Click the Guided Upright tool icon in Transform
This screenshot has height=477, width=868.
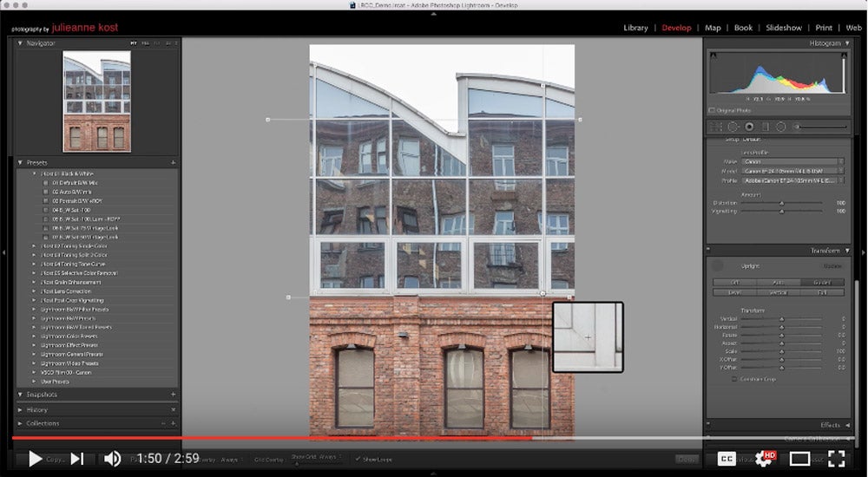(x=718, y=266)
